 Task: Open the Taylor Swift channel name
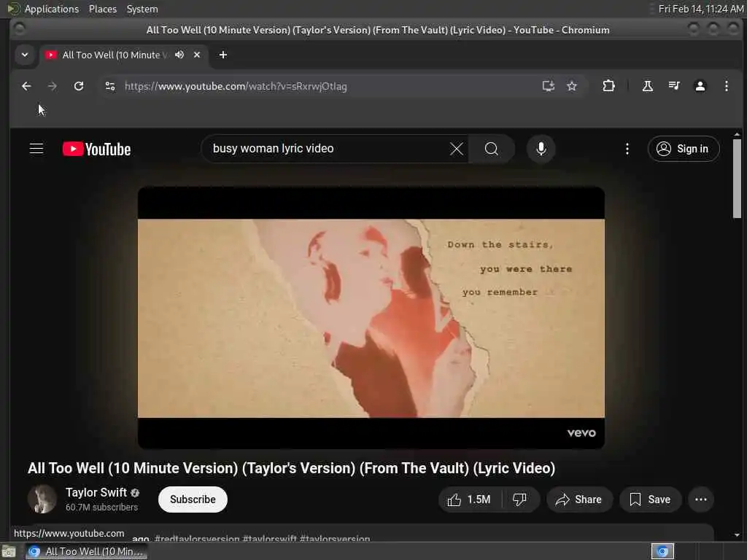click(96, 492)
